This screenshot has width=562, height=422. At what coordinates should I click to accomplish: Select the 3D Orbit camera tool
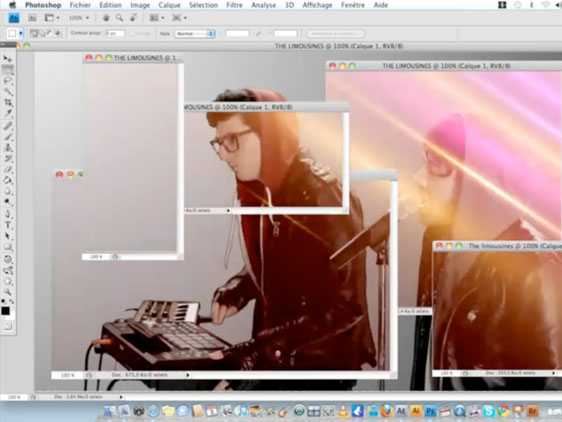tap(7, 270)
